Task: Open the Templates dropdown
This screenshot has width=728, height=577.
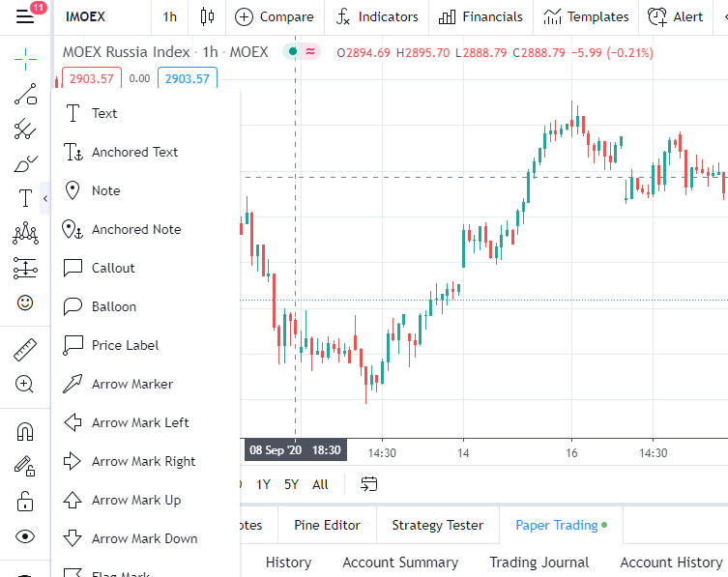Action: click(x=586, y=16)
